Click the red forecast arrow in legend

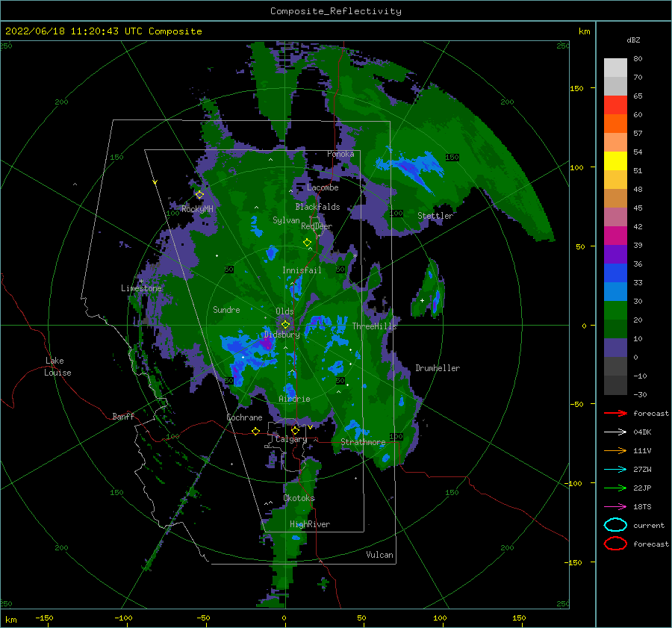click(615, 413)
